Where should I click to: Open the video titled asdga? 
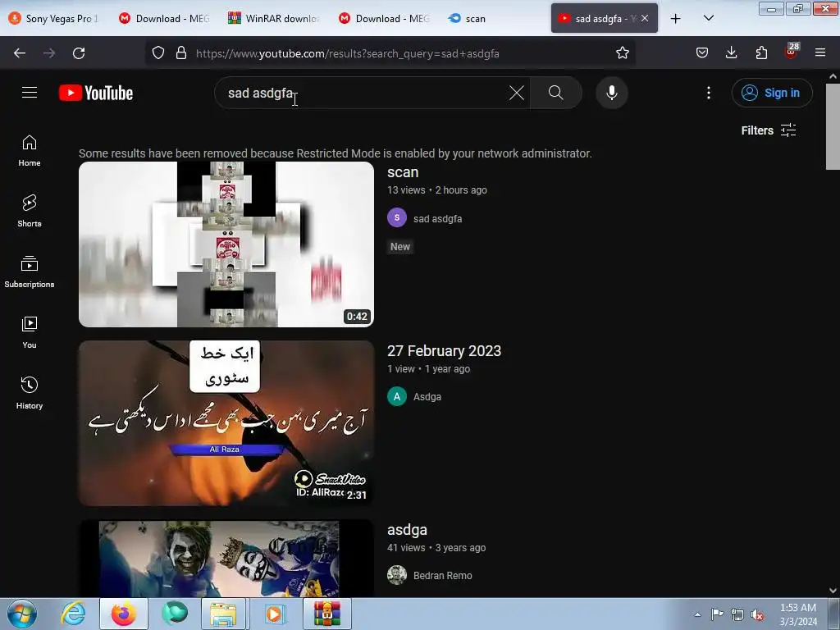407,530
